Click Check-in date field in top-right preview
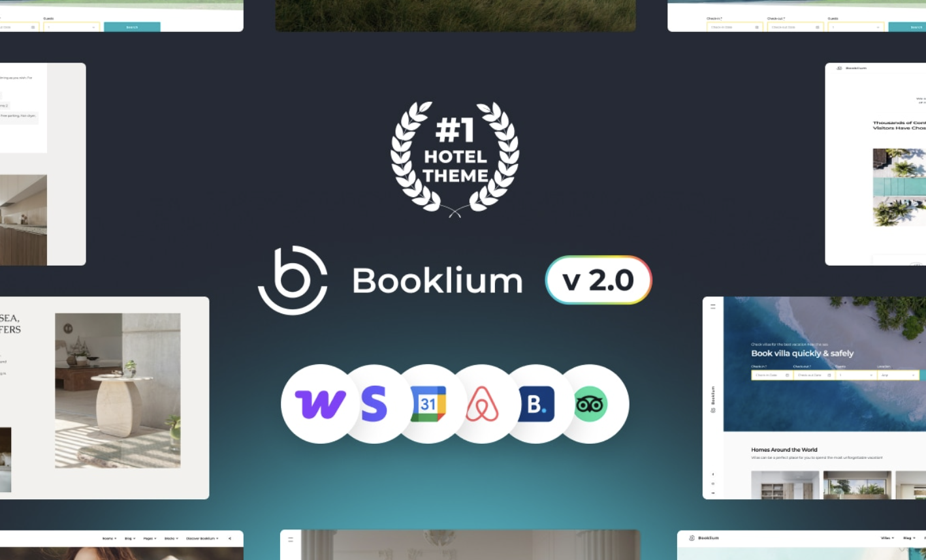Image resolution: width=926 pixels, height=560 pixels. pos(735,27)
